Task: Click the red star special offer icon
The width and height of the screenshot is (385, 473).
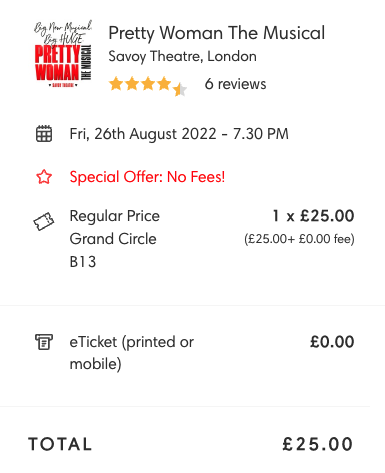Action: tap(44, 177)
